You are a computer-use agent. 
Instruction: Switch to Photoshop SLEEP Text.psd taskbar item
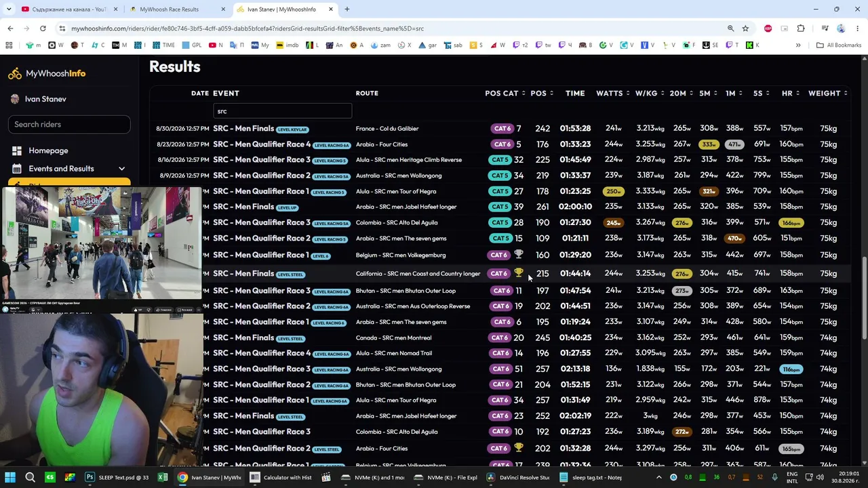(x=117, y=477)
